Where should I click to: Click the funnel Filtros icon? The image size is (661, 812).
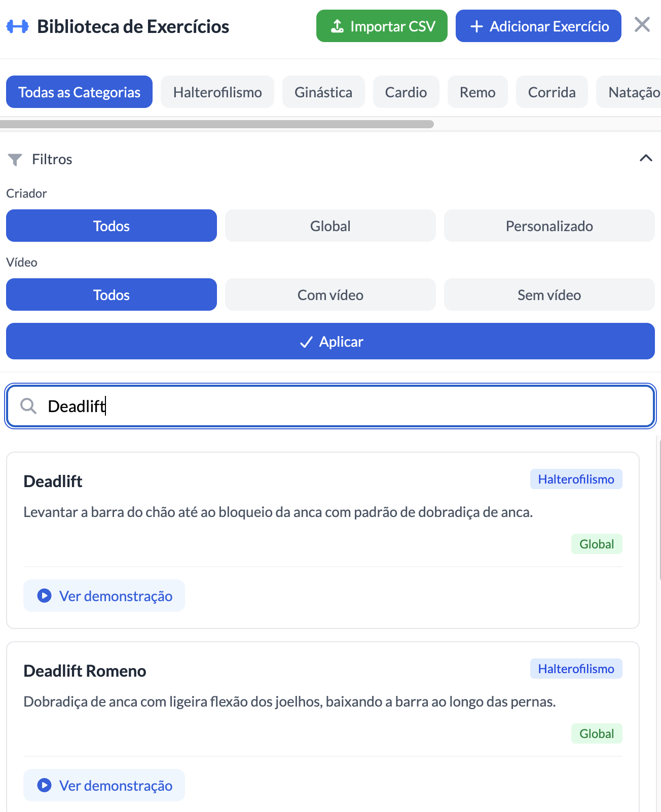coord(15,160)
